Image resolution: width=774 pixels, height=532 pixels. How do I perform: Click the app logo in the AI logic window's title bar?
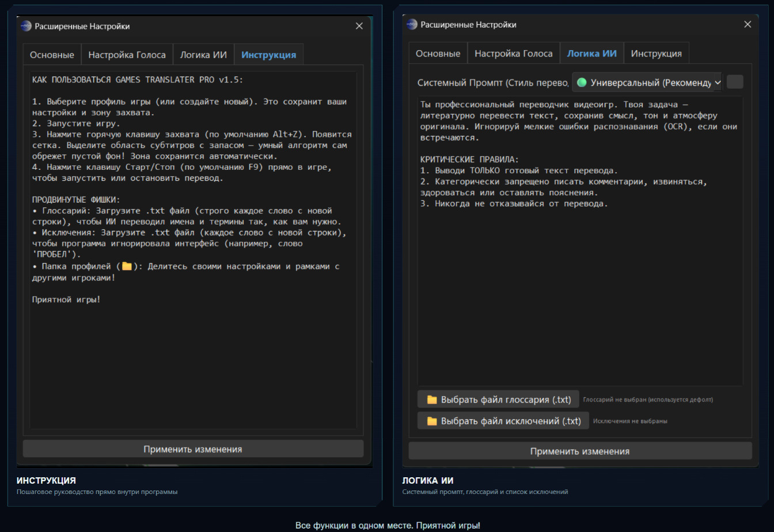pos(412,24)
